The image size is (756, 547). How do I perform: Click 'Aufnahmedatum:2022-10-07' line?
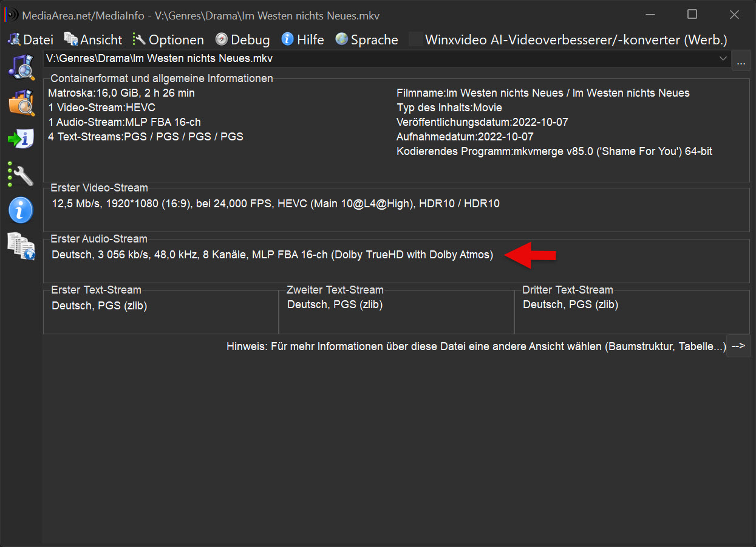(x=465, y=137)
